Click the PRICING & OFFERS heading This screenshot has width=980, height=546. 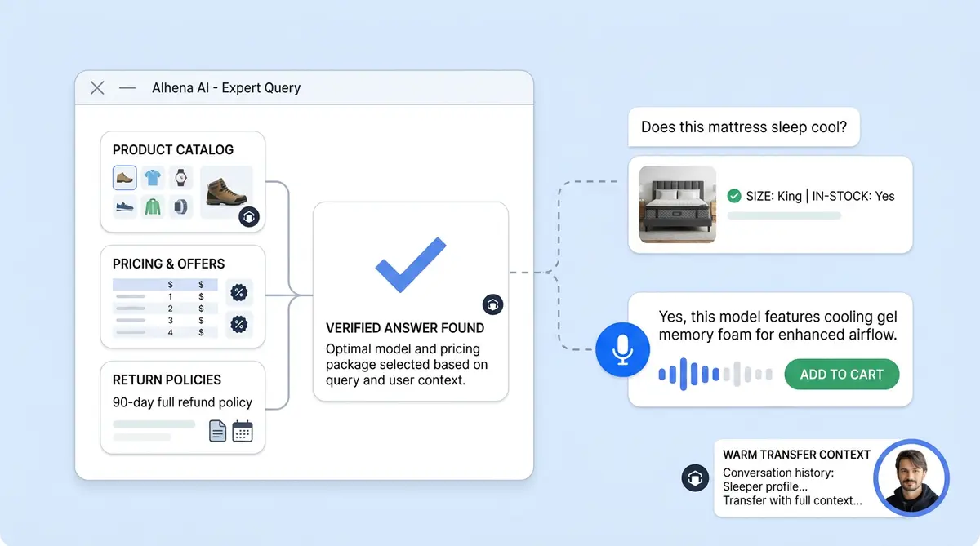pyautogui.click(x=169, y=264)
